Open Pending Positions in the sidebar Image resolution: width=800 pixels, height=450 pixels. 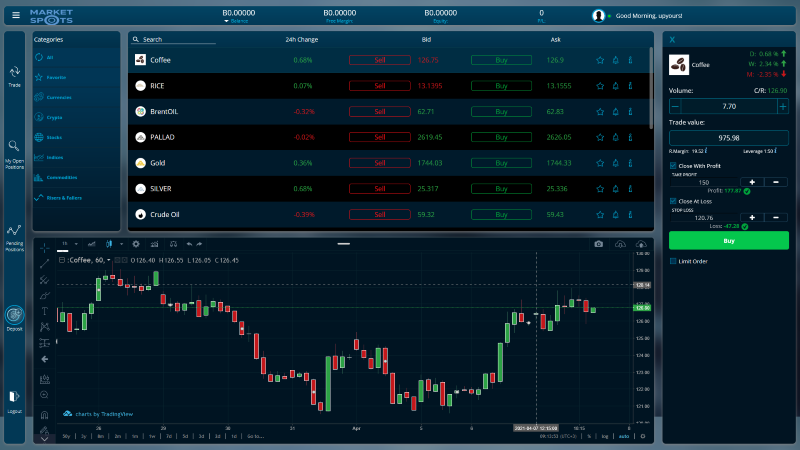14,238
